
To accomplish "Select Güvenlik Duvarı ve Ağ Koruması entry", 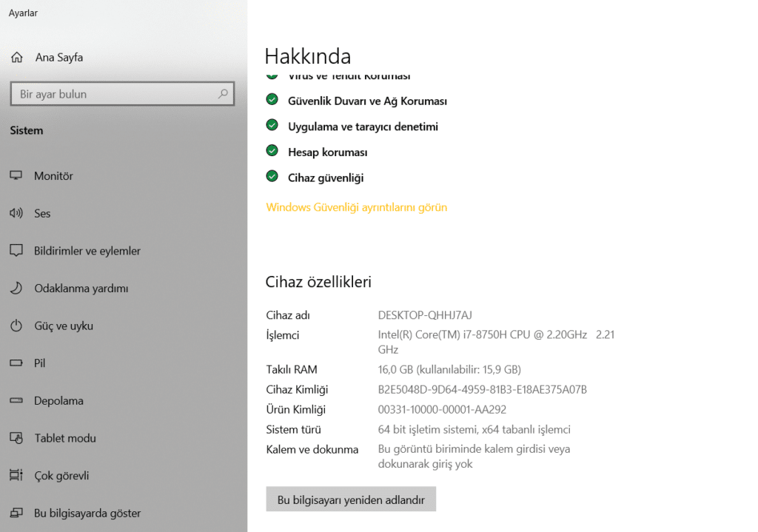I will 367,101.
